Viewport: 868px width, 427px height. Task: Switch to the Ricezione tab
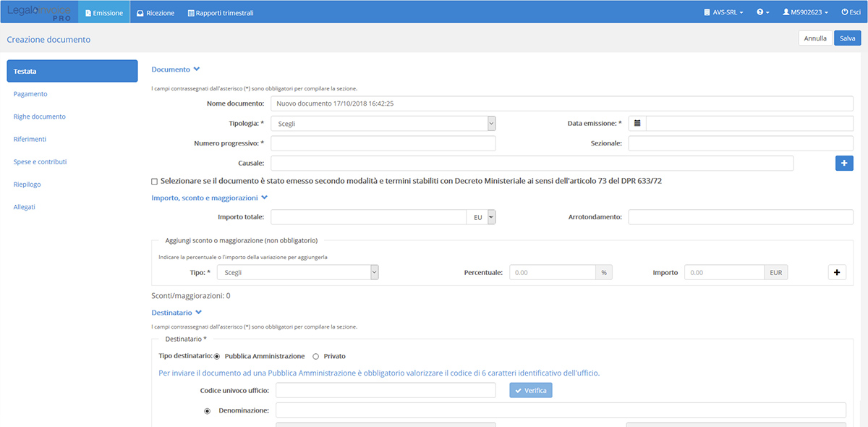pyautogui.click(x=156, y=12)
